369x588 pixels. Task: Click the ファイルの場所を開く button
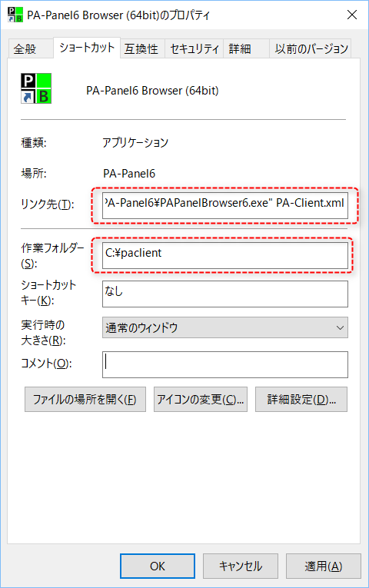point(85,400)
